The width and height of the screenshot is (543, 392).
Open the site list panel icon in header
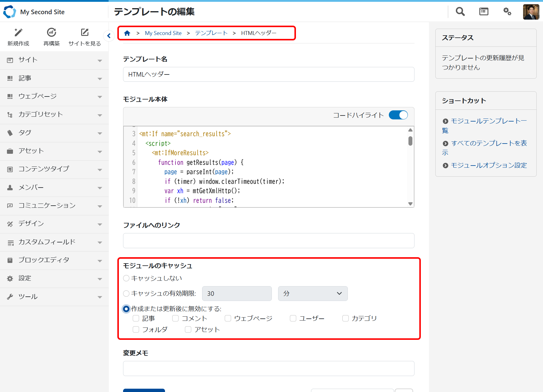[484, 12]
